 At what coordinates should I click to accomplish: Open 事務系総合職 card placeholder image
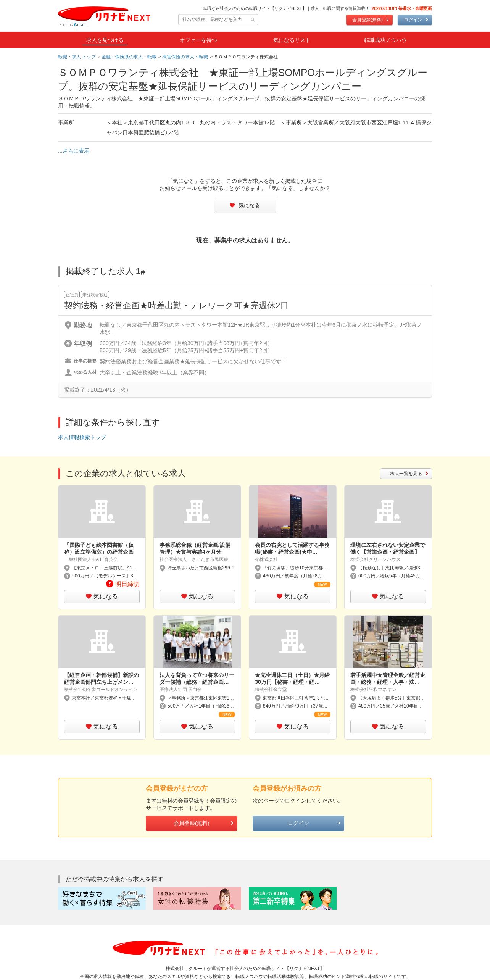[197, 511]
